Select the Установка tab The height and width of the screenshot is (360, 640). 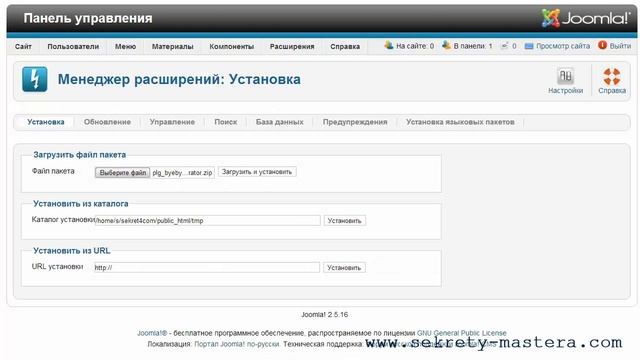click(46, 122)
